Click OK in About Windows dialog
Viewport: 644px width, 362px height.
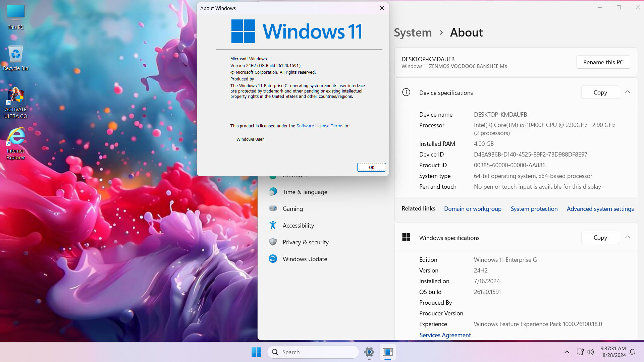click(x=371, y=167)
